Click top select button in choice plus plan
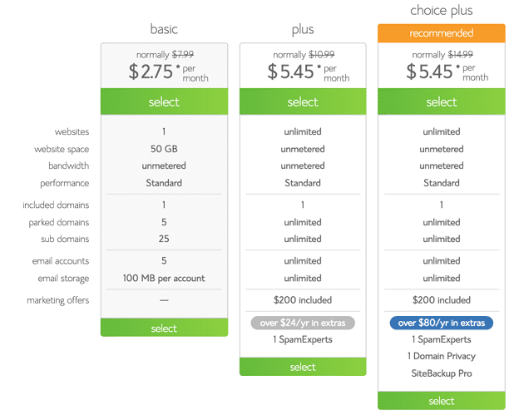This screenshot has width=519, height=420. pyautogui.click(x=441, y=102)
